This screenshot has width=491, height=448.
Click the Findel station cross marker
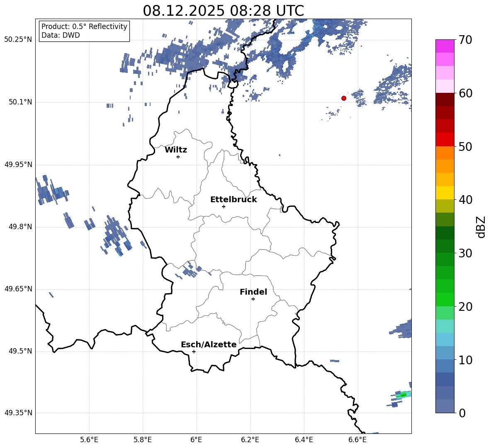(x=253, y=299)
